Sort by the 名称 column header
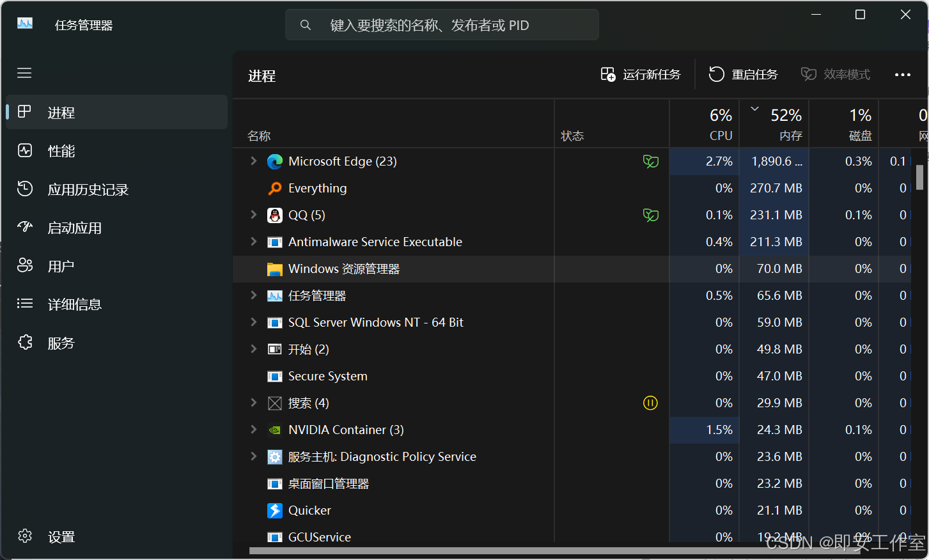Screen dimensions: 929x560 pos(394,124)
